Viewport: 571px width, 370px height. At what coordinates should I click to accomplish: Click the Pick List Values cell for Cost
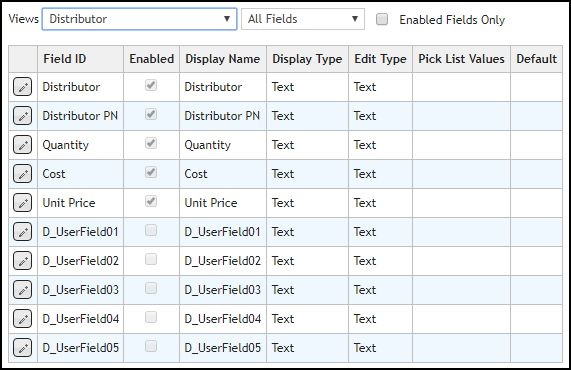(x=461, y=174)
